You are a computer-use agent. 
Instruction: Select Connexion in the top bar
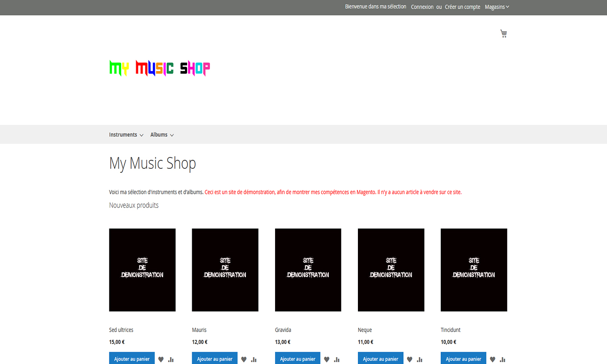point(422,6)
